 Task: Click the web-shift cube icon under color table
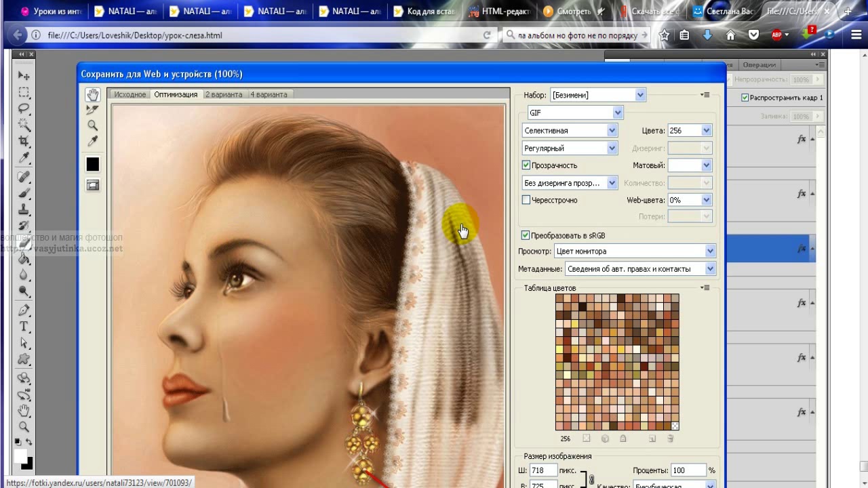605,439
